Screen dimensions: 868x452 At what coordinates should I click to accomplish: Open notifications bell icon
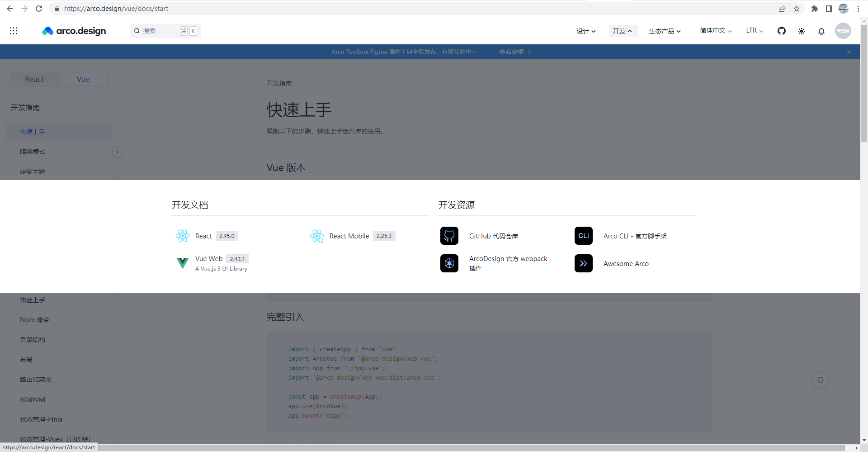point(821,31)
